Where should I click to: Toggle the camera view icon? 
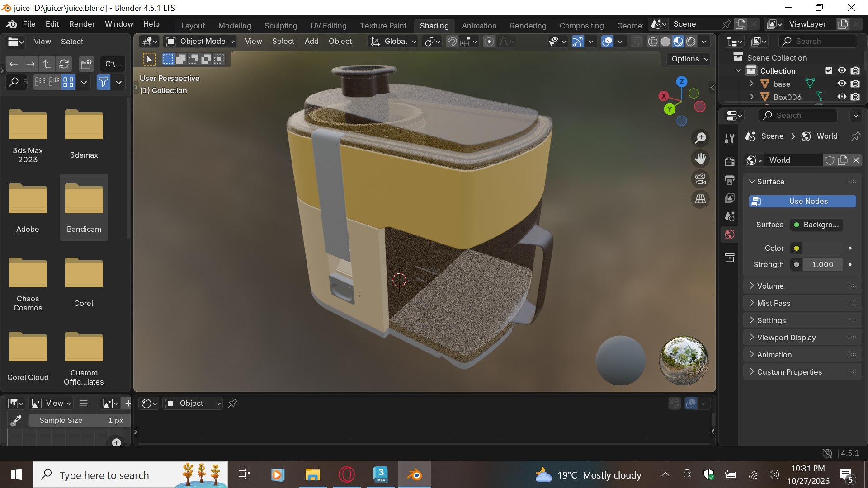pos(700,179)
